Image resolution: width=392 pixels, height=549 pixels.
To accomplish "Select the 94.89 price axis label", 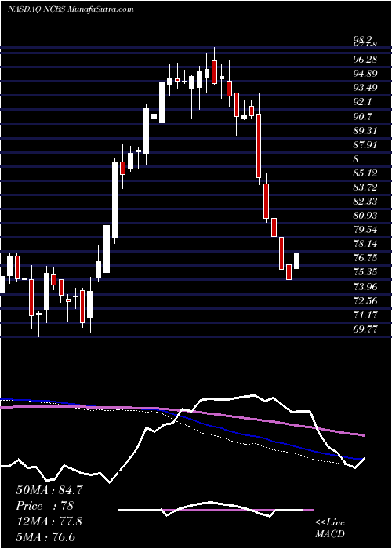I will (x=365, y=74).
